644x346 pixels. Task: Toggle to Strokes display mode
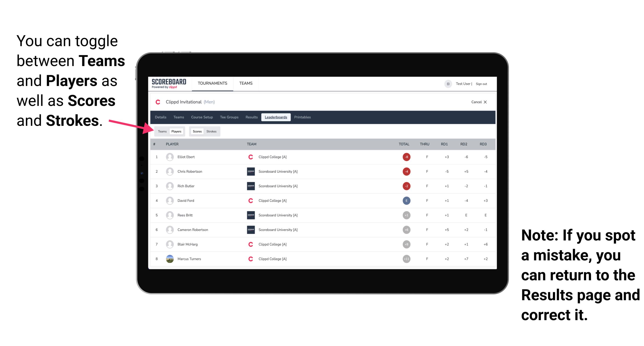pos(212,131)
